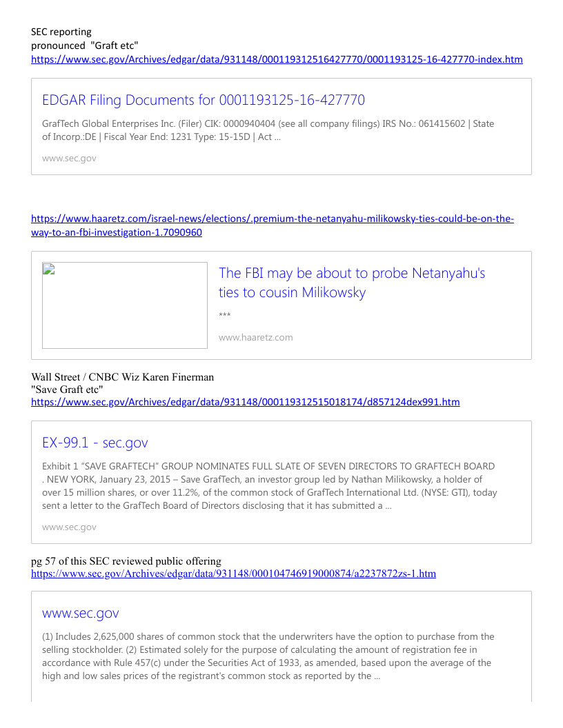Image resolution: width=563 pixels, height=728 pixels.
Task: Click the 'SAVE GRAFTECH' exhibit description text
Action: click(269, 485)
